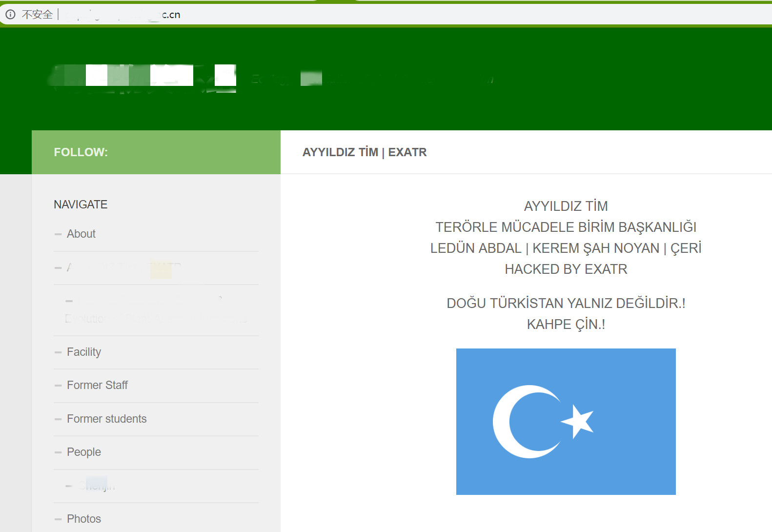Click the 'AYYILDIZ TİM | EXATR' page title

365,152
